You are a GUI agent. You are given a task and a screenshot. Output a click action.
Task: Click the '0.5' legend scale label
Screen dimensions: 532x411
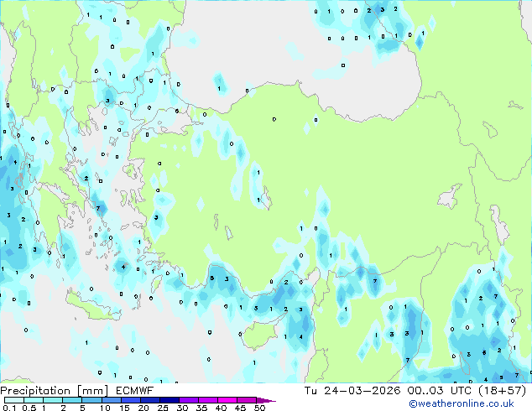point(29,408)
